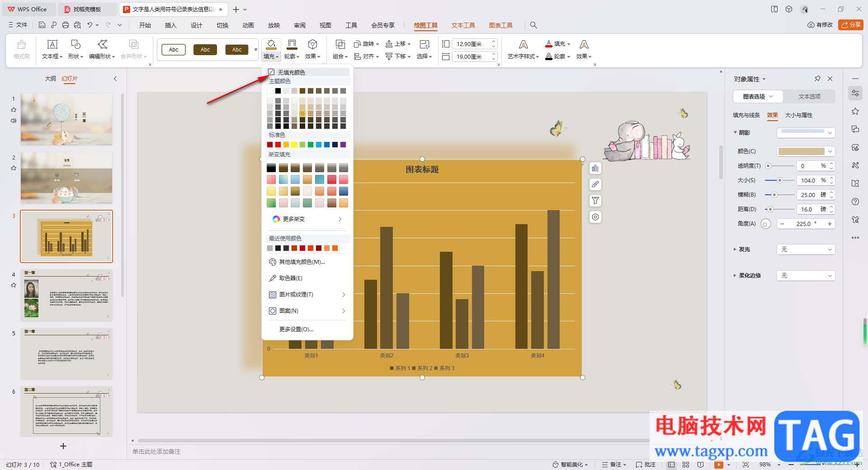Select slide 4 thumbnail
This screenshot has width=868, height=470.
(66, 295)
